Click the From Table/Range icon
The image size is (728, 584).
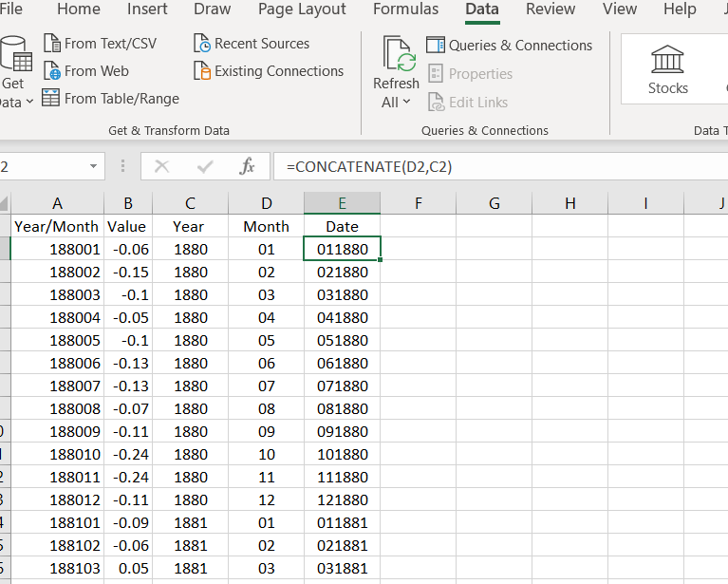(52, 98)
